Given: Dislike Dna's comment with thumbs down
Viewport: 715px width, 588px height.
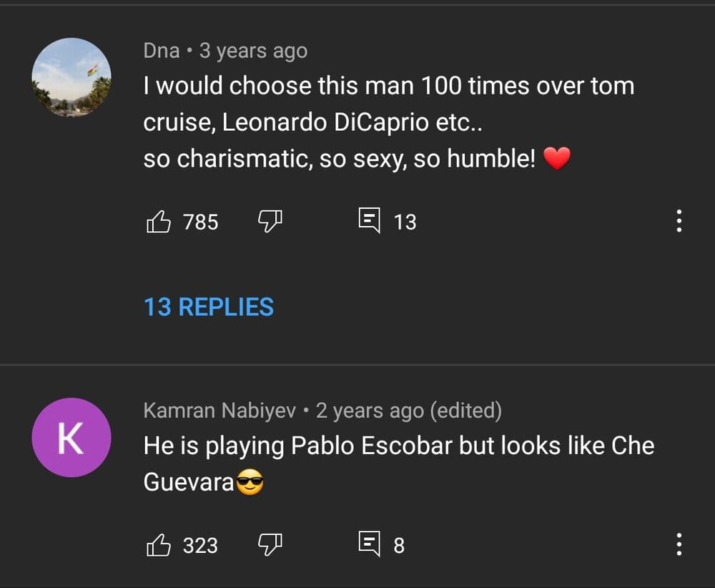Looking at the screenshot, I should (x=270, y=222).
